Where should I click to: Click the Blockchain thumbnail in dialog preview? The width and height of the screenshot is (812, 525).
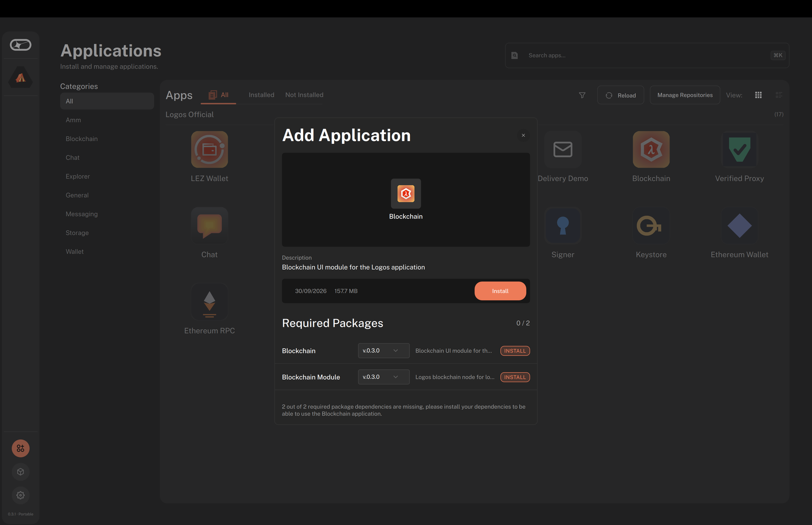tap(406, 194)
